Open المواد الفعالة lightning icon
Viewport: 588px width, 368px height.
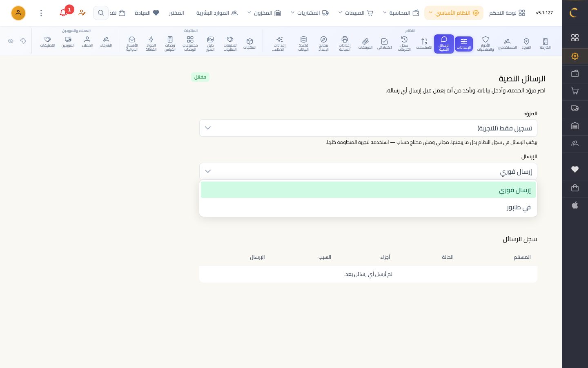(151, 44)
